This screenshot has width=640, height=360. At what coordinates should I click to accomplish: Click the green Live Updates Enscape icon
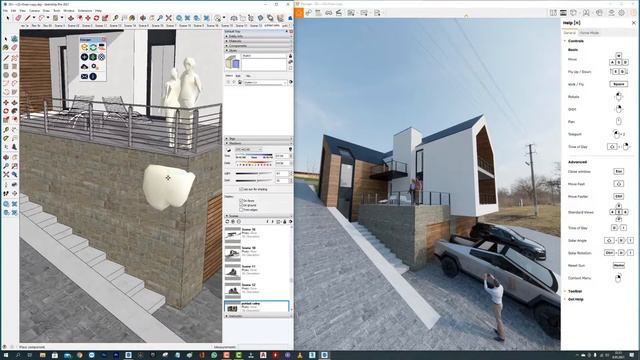point(93,48)
